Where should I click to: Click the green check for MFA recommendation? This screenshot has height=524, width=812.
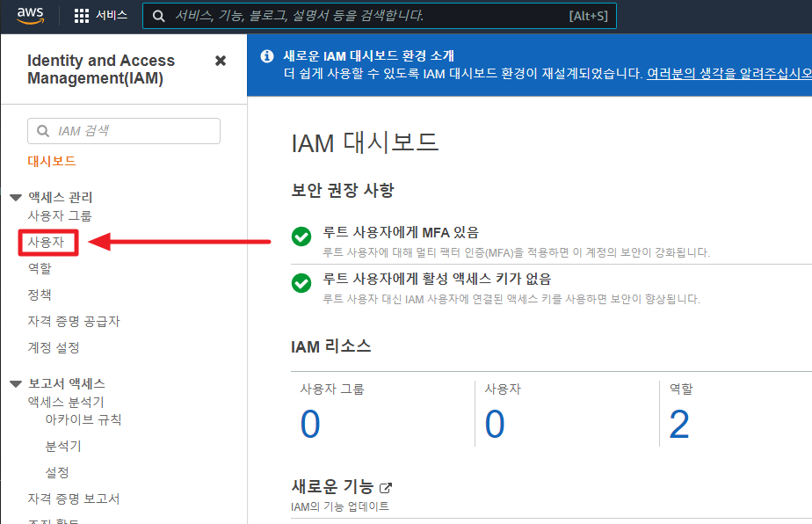click(x=301, y=237)
